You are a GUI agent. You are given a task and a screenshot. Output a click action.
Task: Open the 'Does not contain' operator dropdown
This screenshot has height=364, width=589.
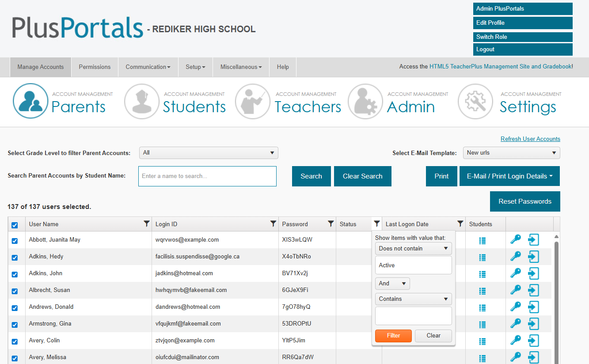tap(414, 248)
